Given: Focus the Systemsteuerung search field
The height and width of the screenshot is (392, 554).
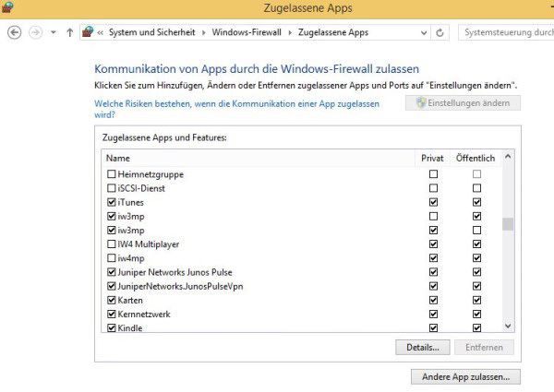Looking at the screenshot, I should click(x=507, y=32).
